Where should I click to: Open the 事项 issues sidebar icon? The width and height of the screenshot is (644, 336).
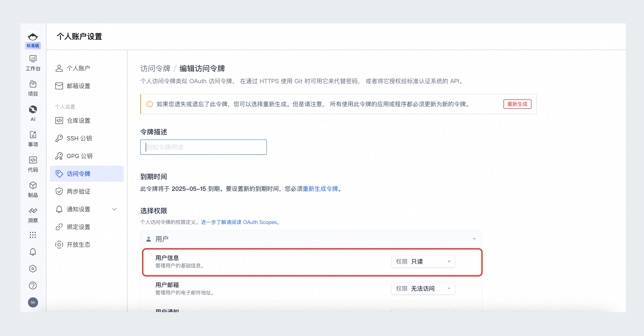click(33, 139)
